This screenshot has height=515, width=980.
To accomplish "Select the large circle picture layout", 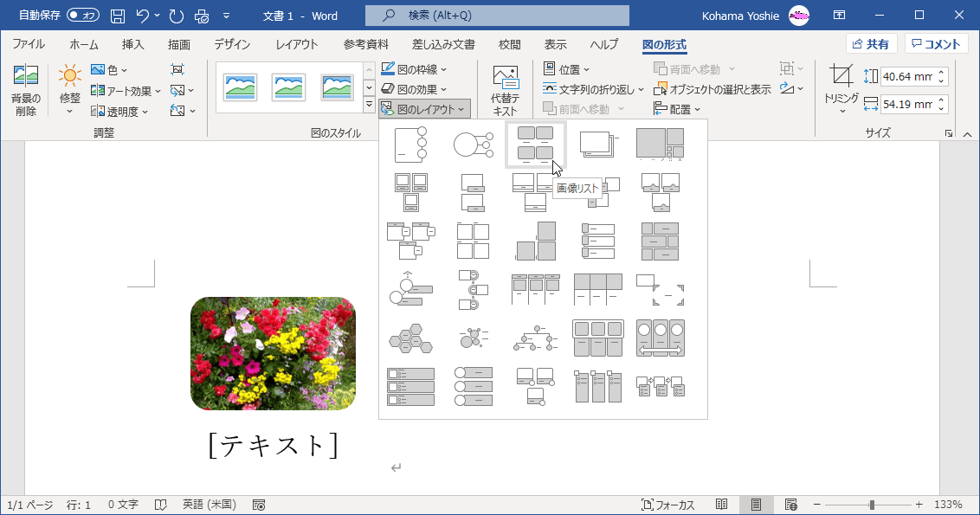I will point(474,145).
